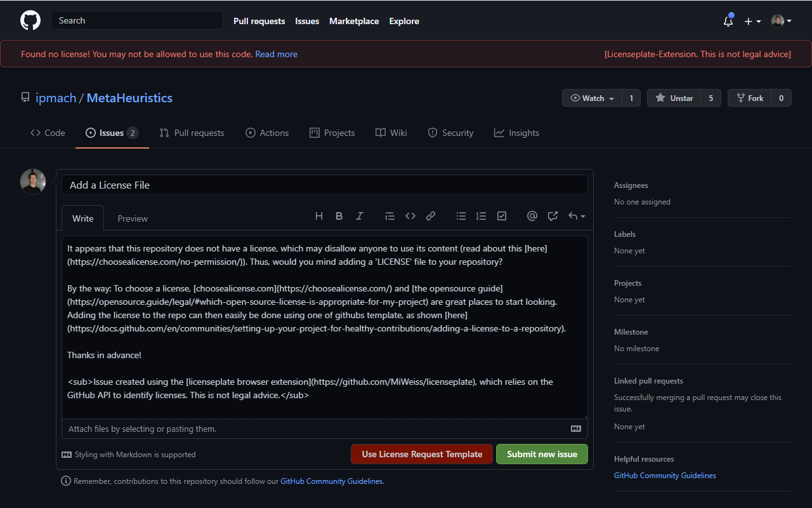
Task: Open Styling with Markdown is supported link
Action: 129,455
